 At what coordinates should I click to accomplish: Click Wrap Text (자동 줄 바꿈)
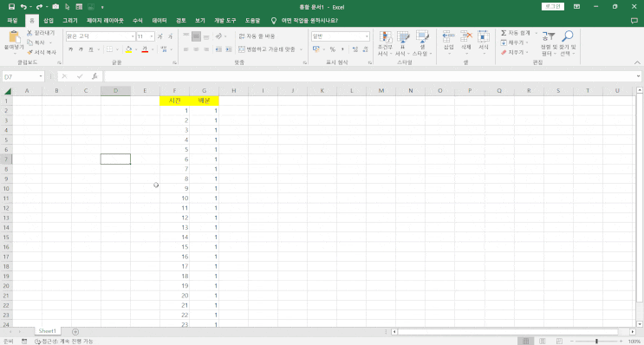pyautogui.click(x=257, y=36)
